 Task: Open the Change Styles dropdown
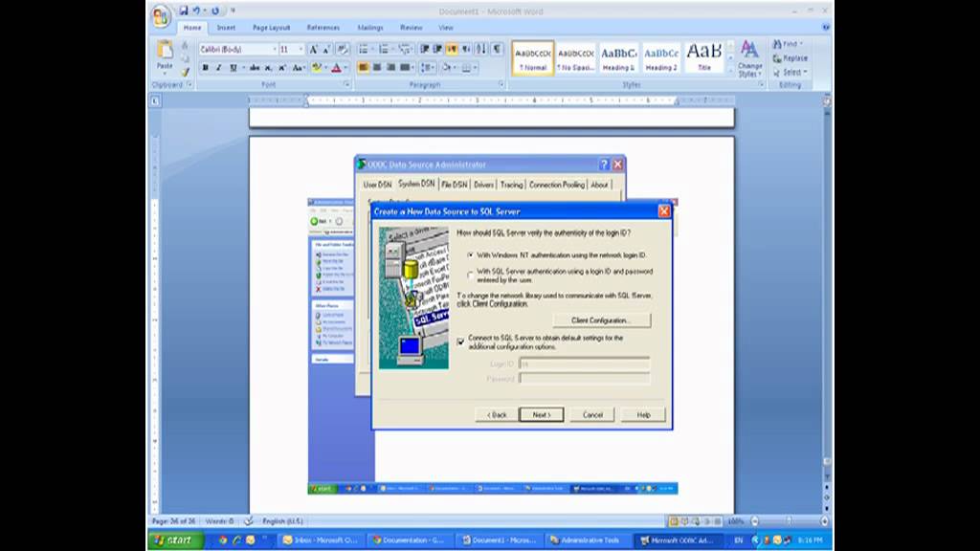749,58
